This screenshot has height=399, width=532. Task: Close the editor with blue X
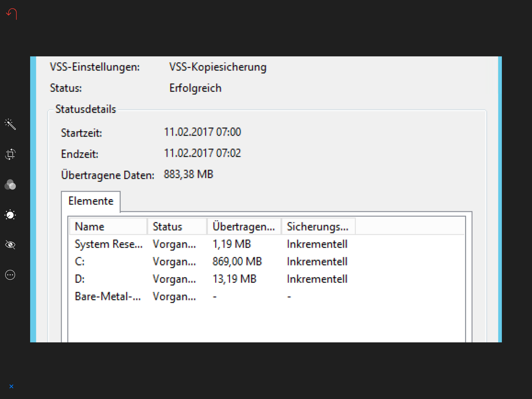[11, 387]
